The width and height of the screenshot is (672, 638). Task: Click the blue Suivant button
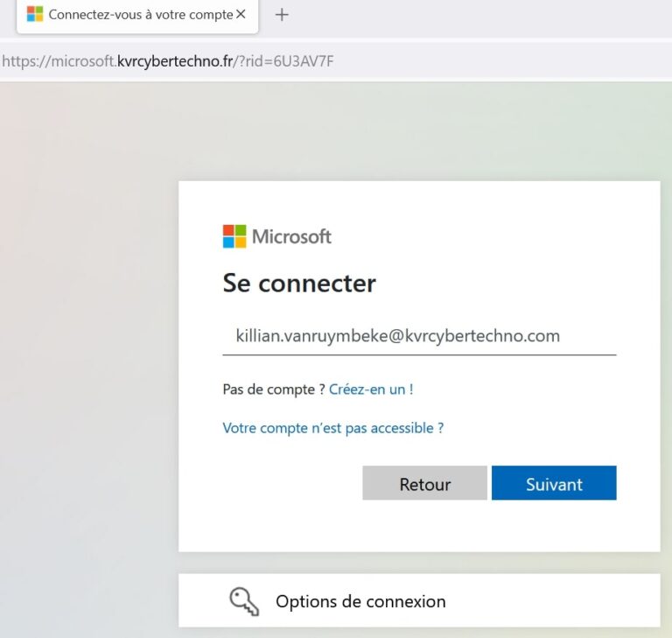pos(554,484)
